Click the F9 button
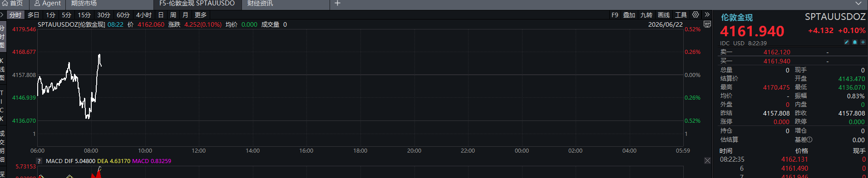Viewport: 868px width, 178px height. point(615,15)
